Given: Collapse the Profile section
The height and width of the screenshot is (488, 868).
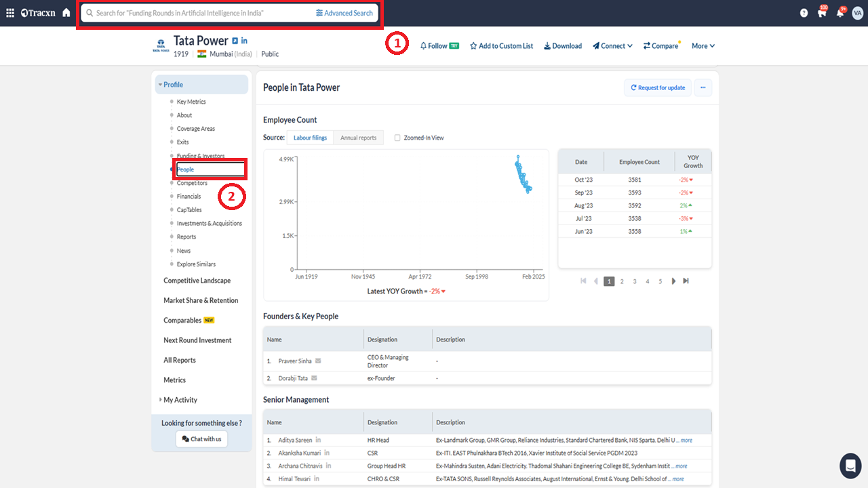Looking at the screenshot, I should [202, 85].
